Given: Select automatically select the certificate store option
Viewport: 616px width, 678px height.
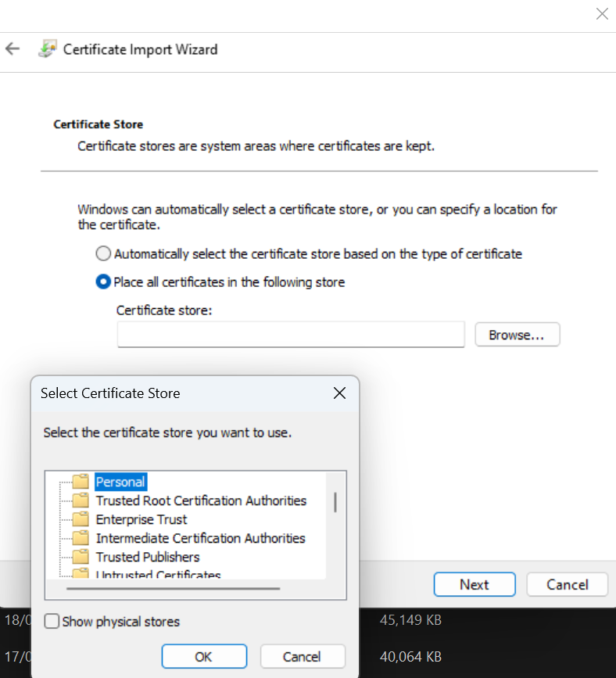Looking at the screenshot, I should tap(103, 254).
